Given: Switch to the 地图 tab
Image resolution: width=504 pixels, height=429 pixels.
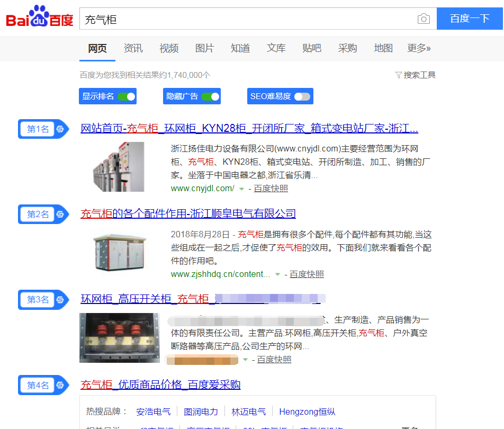Looking at the screenshot, I should [383, 48].
